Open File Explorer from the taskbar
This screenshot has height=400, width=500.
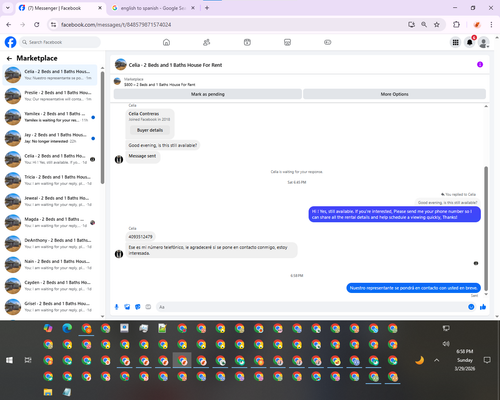click(x=48, y=392)
